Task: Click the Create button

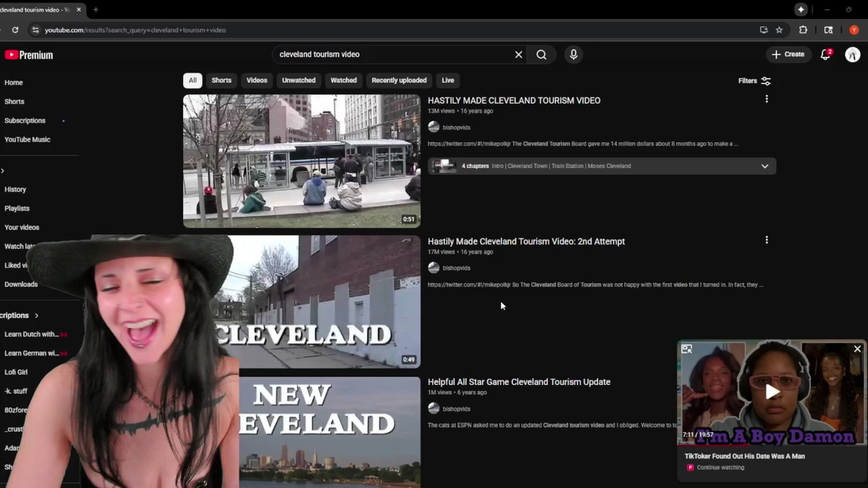Action: coord(788,55)
